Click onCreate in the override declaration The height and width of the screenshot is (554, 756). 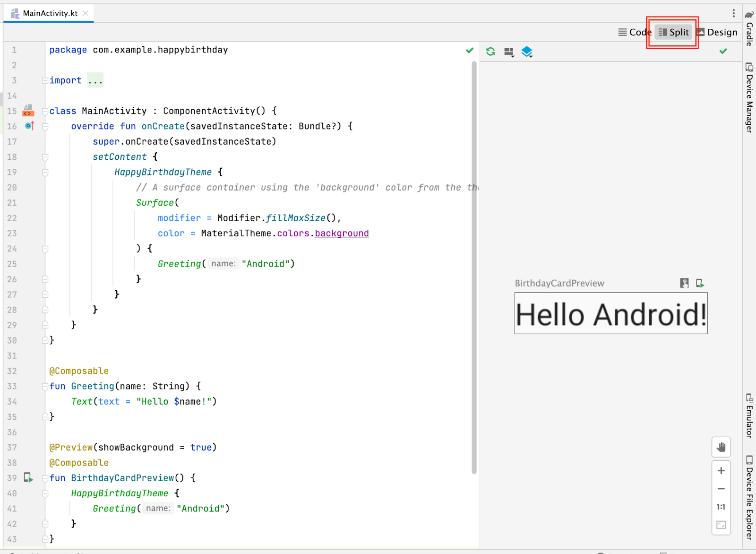coord(163,126)
